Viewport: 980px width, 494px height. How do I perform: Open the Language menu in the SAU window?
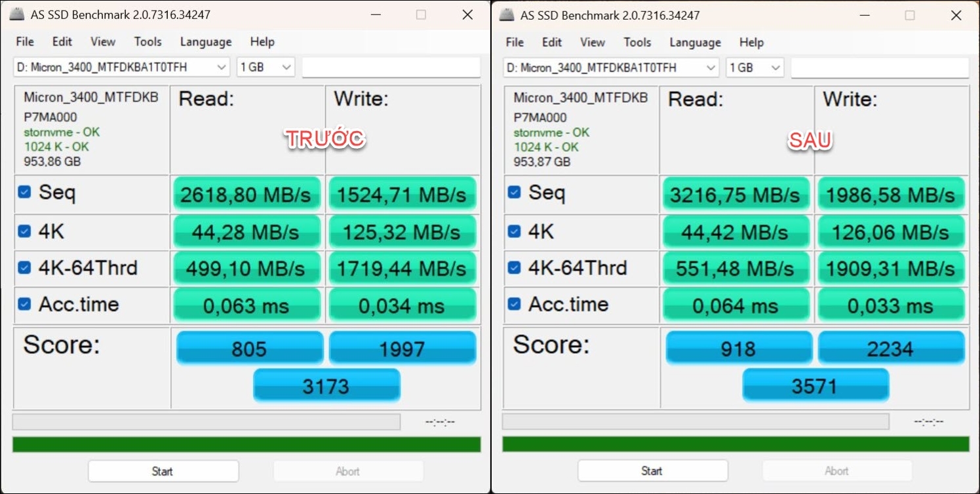tap(694, 42)
